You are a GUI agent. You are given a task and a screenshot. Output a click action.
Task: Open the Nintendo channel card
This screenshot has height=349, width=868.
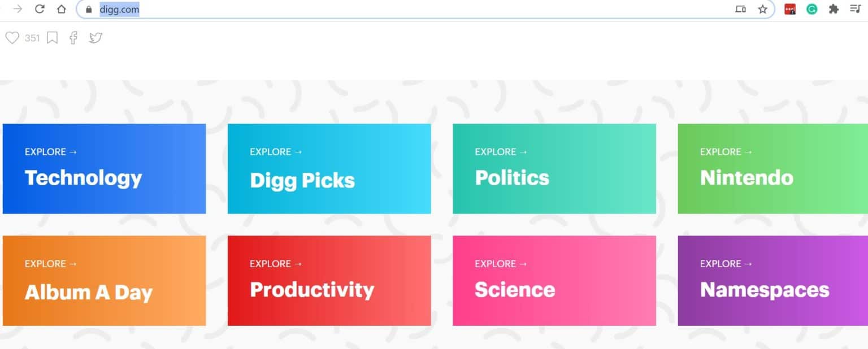772,169
